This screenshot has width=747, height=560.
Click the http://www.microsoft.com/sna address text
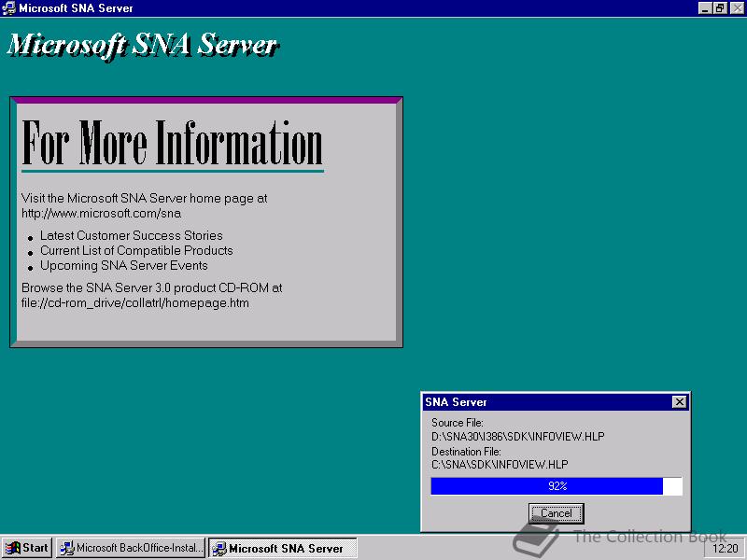pos(102,214)
